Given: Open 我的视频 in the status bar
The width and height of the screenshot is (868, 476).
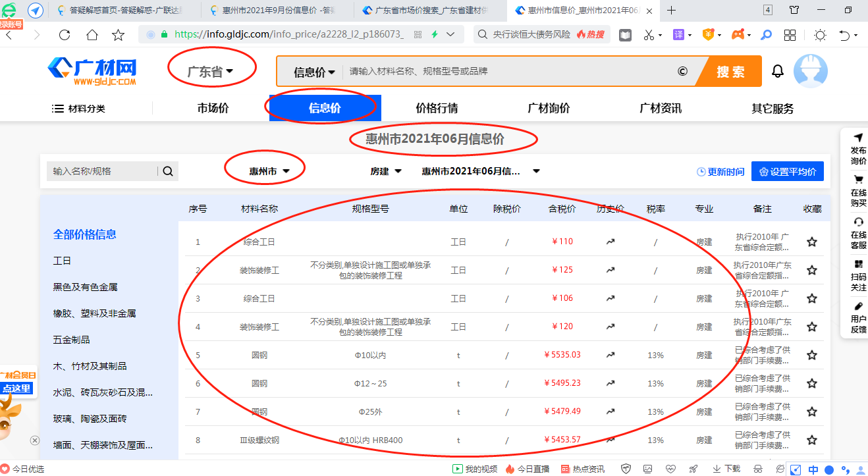Looking at the screenshot, I should pos(475,469).
